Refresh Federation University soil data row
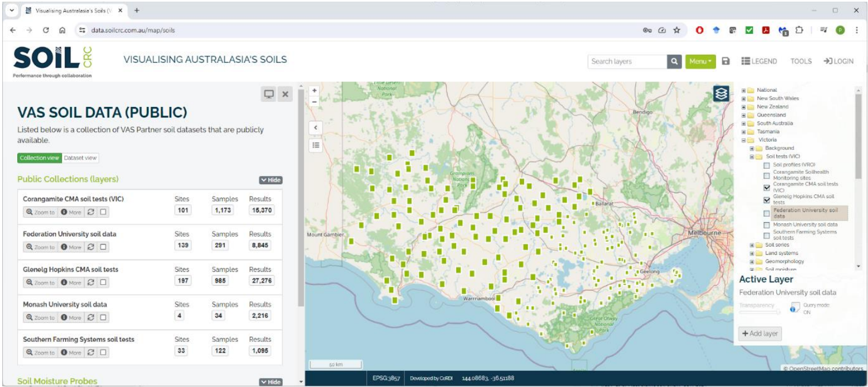 coord(92,247)
